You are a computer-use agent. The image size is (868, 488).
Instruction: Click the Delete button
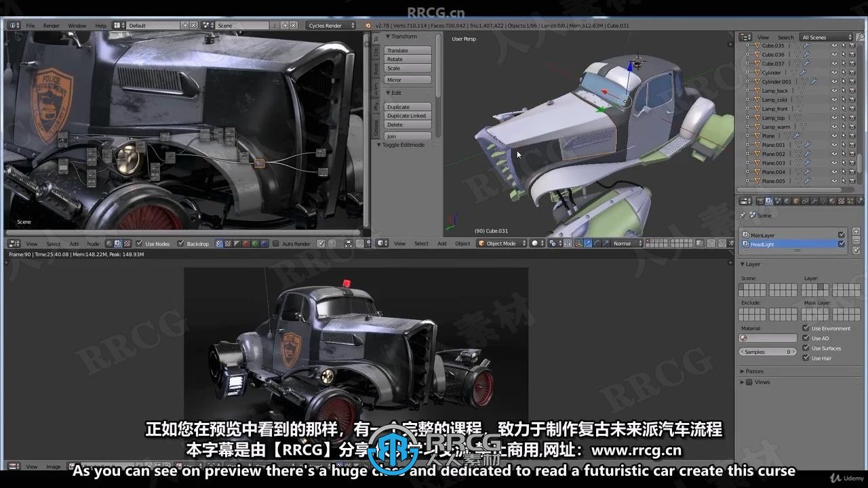click(x=408, y=125)
